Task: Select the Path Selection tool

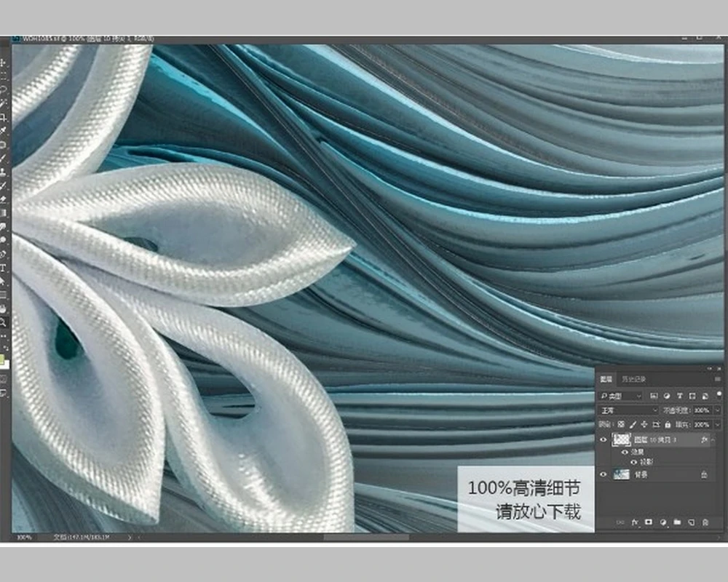Action: 4,282
